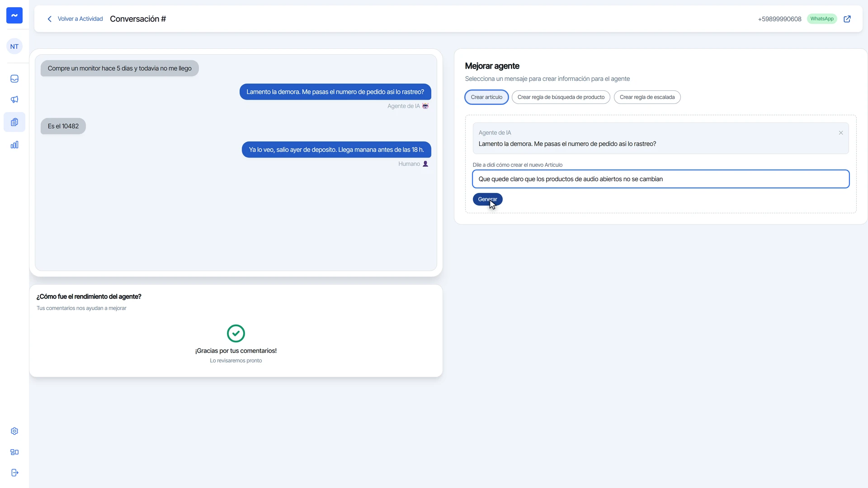Click '¿Cómo fue el rendimiento del agente?' heading
This screenshot has height=488, width=868.
89,296
